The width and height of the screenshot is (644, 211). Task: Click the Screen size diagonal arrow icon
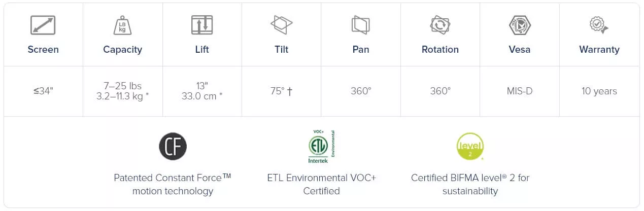coord(43,25)
